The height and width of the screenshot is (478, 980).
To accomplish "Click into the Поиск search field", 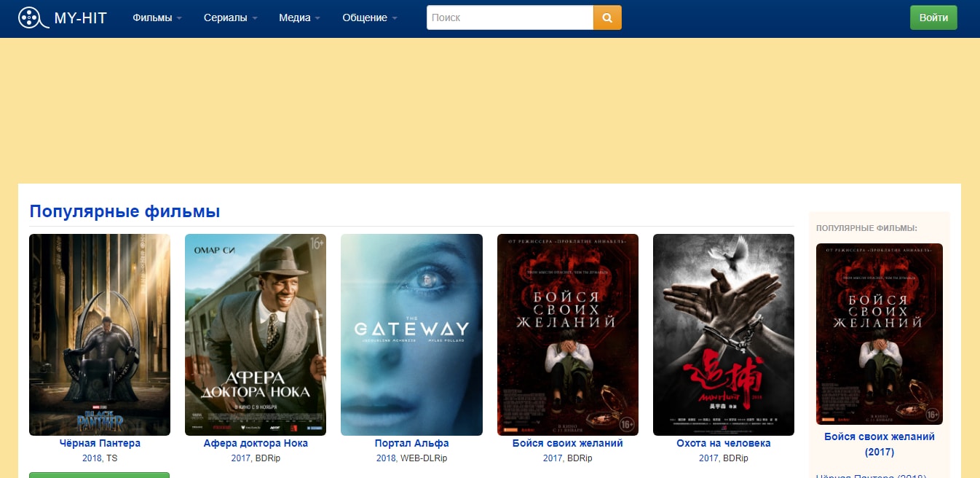I will [x=510, y=18].
